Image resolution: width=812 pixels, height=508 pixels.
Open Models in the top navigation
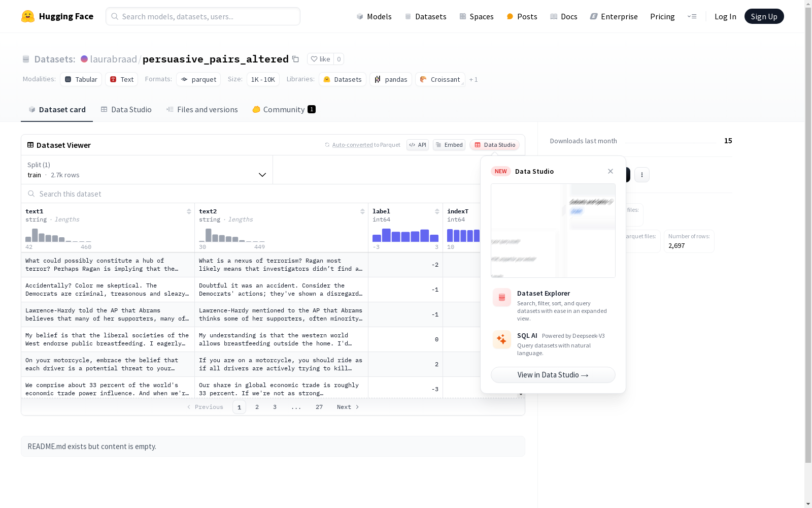(374, 16)
